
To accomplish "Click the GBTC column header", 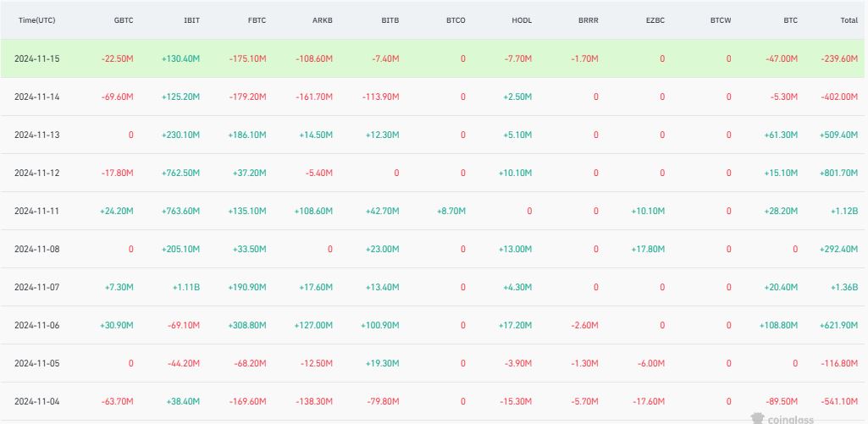I will (x=123, y=19).
